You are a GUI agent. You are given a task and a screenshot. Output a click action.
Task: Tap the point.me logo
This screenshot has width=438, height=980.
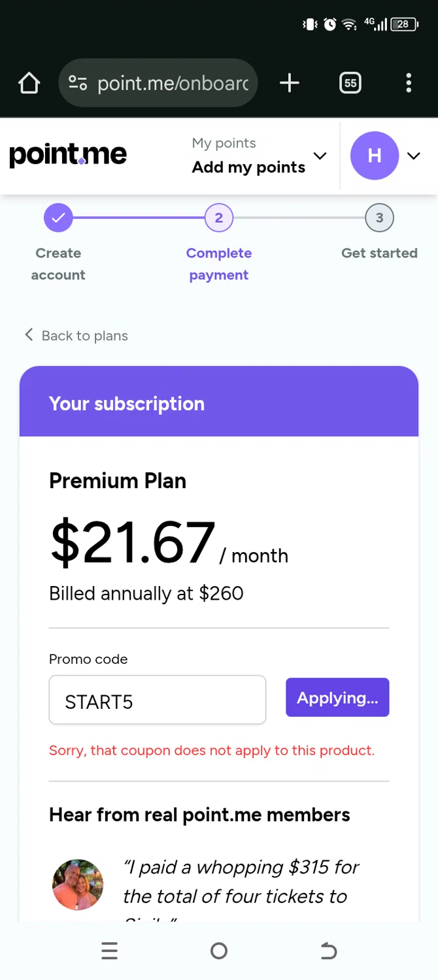click(68, 155)
